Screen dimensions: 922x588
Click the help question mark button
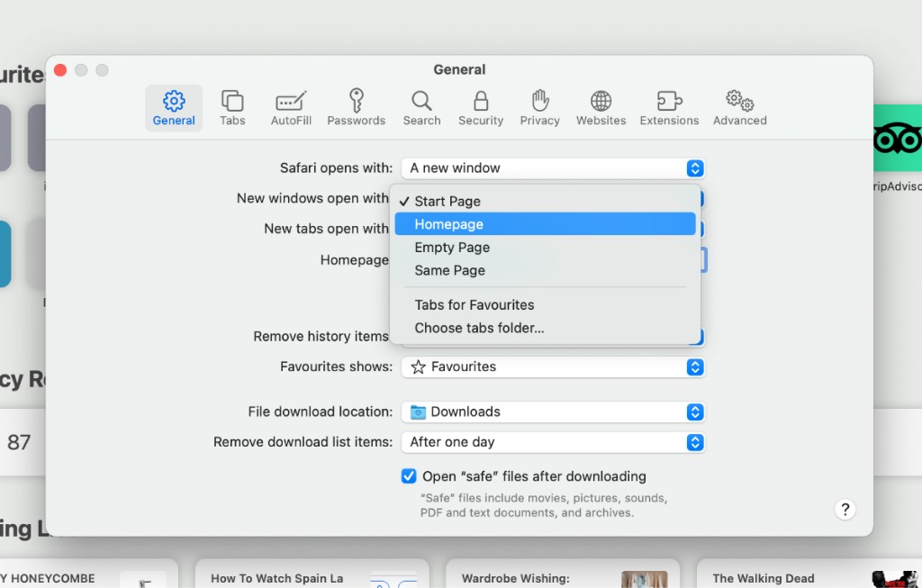pyautogui.click(x=845, y=509)
